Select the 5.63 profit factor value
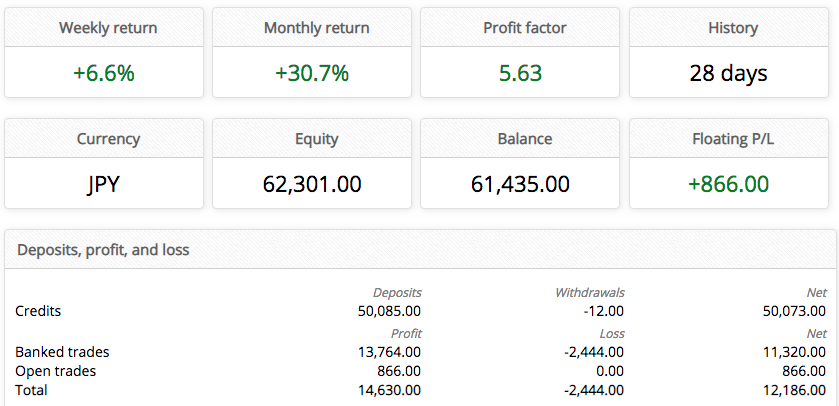839x406 pixels. click(x=524, y=73)
